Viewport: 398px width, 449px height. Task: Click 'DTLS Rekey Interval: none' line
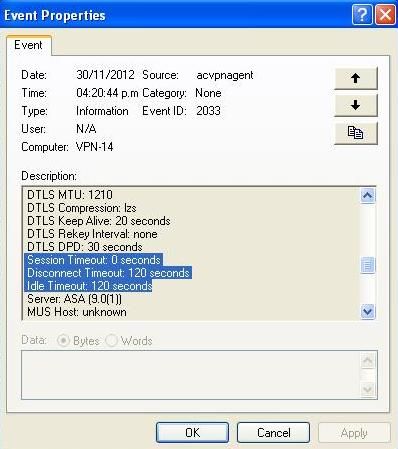pyautogui.click(x=92, y=234)
